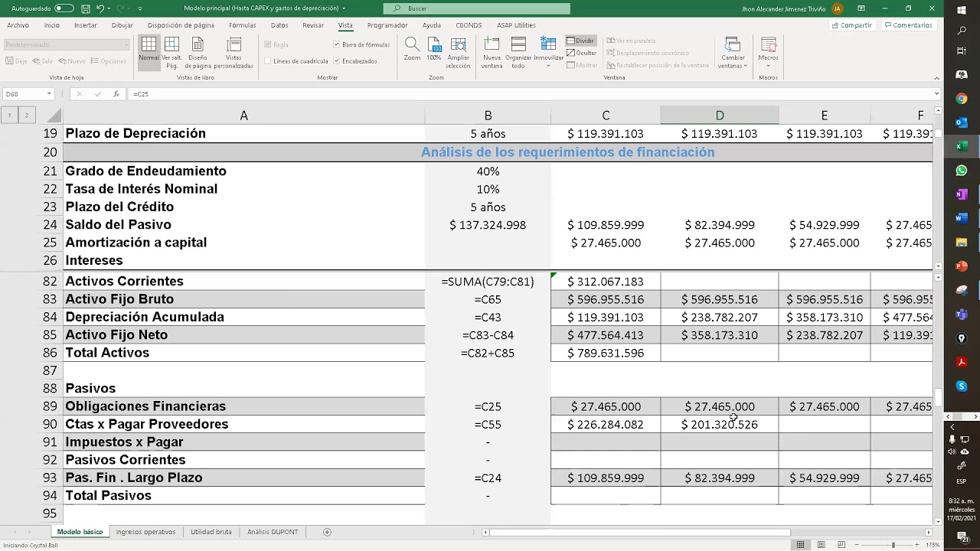
Task: Open Cambiar ventanas dropdown
Action: point(733,52)
